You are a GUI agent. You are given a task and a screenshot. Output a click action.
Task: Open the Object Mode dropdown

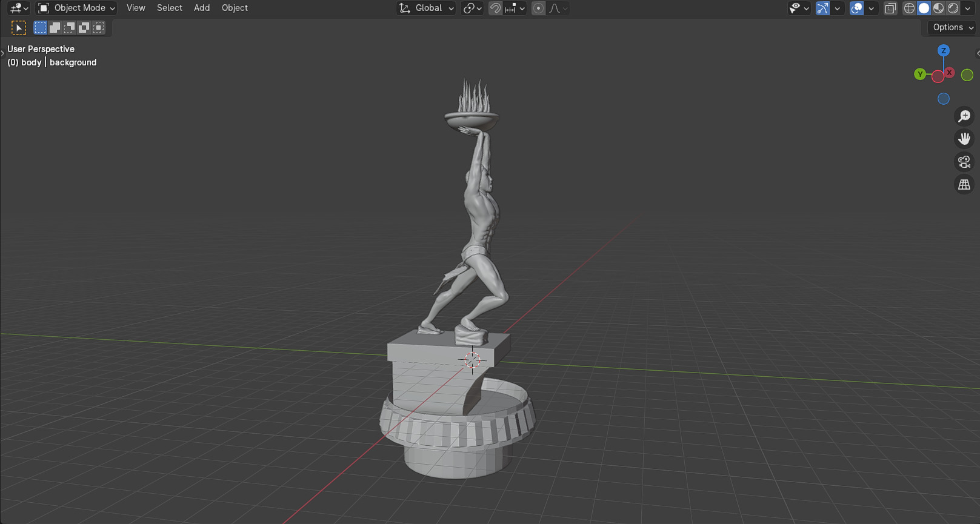pos(76,8)
